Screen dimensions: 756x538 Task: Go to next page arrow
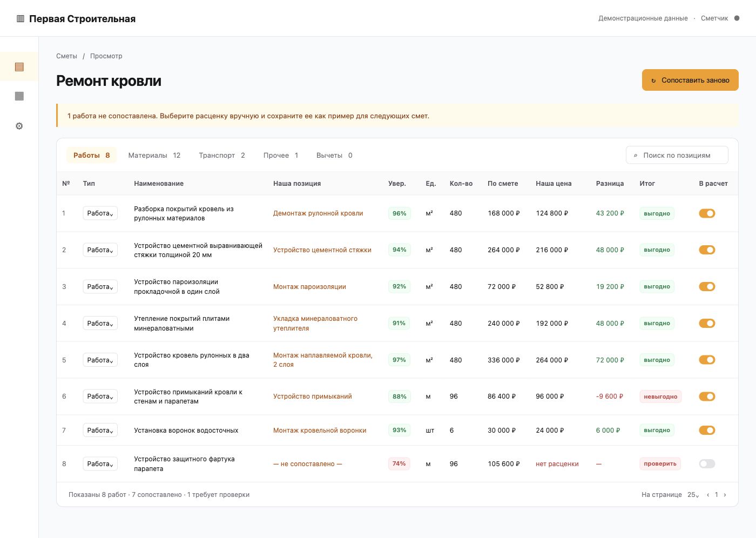pyautogui.click(x=725, y=495)
